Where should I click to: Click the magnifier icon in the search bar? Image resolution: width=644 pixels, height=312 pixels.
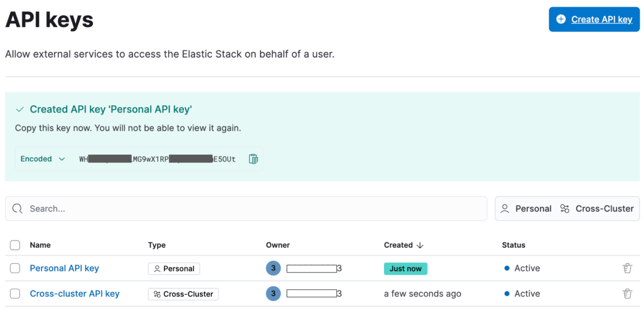(x=17, y=208)
